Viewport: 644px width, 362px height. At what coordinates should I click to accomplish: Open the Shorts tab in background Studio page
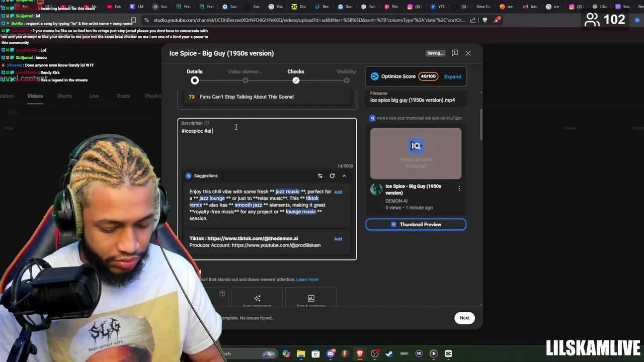tap(64, 96)
